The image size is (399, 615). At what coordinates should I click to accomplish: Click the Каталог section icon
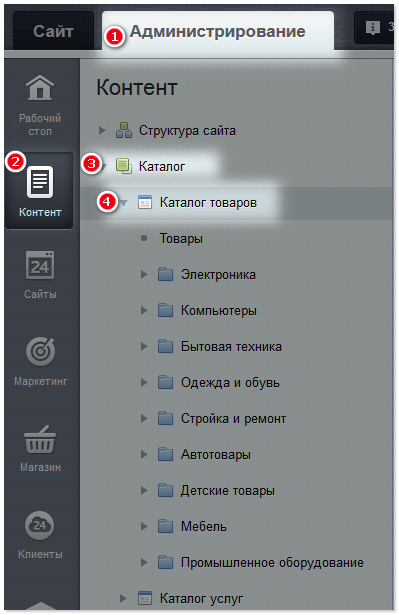coord(124,166)
